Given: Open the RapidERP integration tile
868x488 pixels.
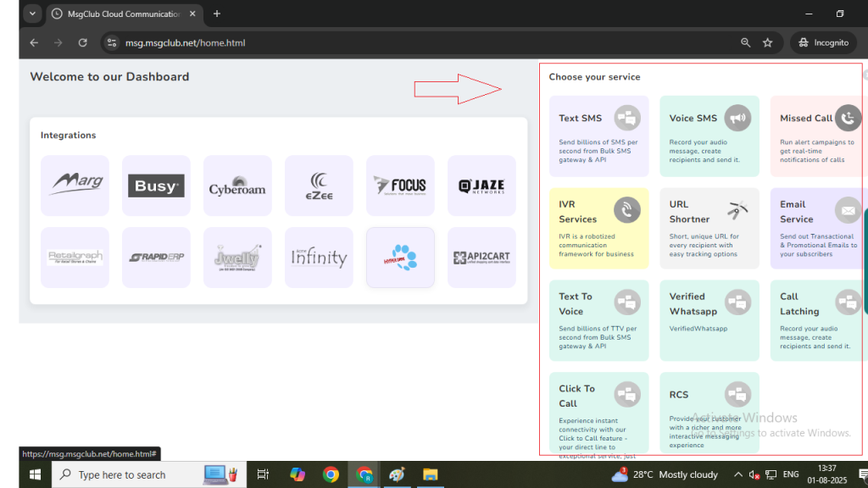Looking at the screenshot, I should point(156,258).
